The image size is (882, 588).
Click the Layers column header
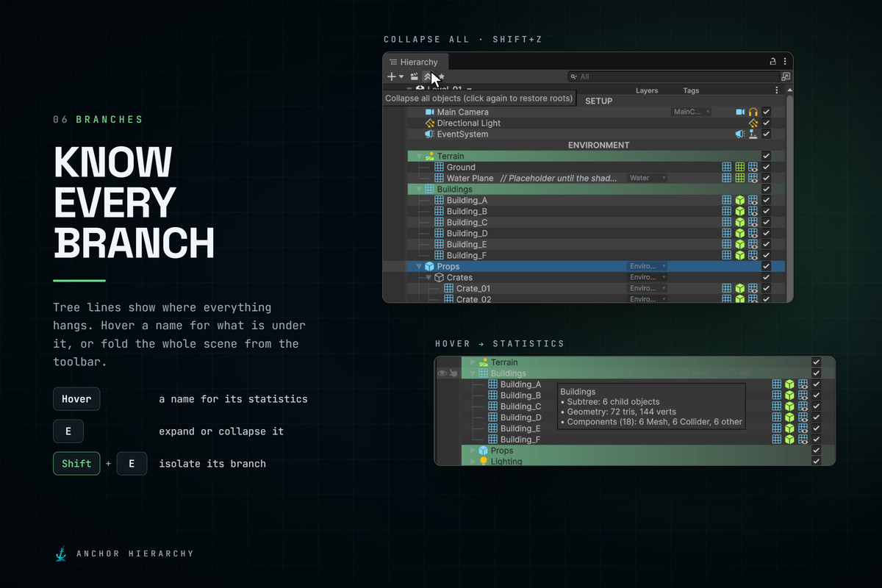pyautogui.click(x=647, y=90)
